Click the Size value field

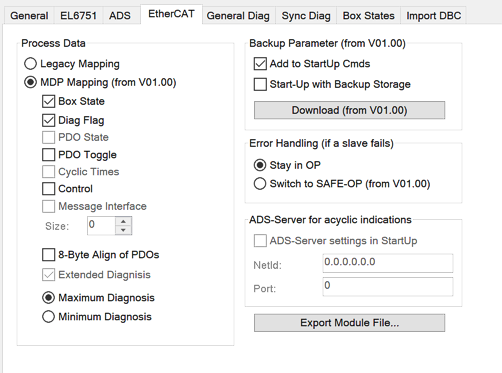click(101, 226)
